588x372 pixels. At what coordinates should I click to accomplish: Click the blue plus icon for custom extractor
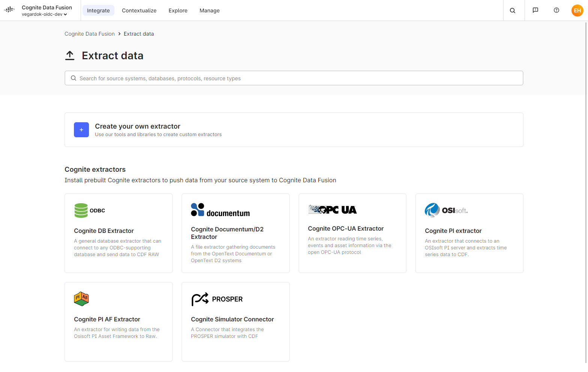[81, 130]
